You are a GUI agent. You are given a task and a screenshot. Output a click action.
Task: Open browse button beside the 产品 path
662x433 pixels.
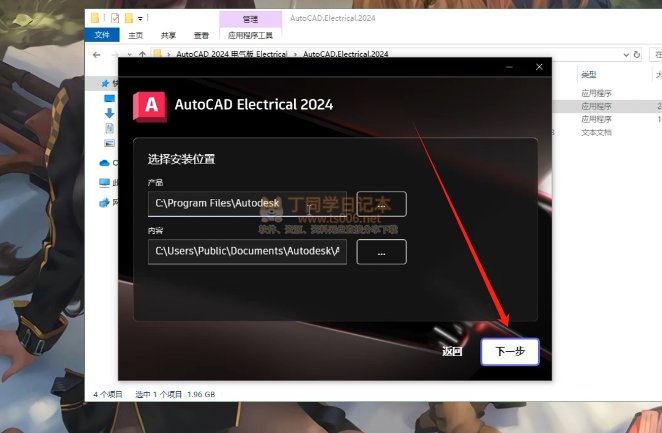tap(382, 204)
